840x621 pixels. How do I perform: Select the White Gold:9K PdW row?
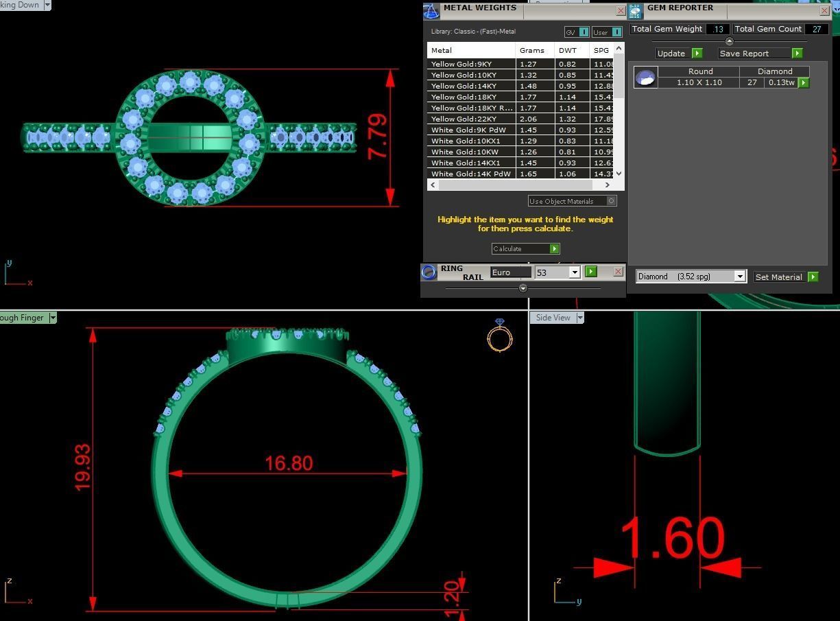coord(520,130)
